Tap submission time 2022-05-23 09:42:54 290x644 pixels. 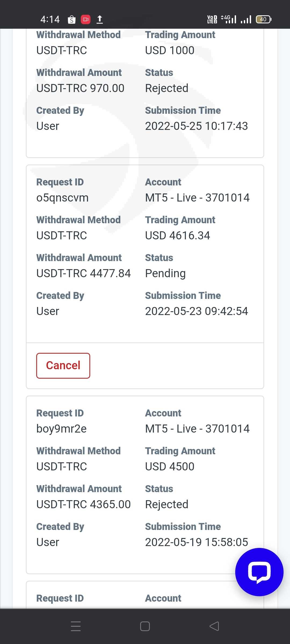[197, 311]
